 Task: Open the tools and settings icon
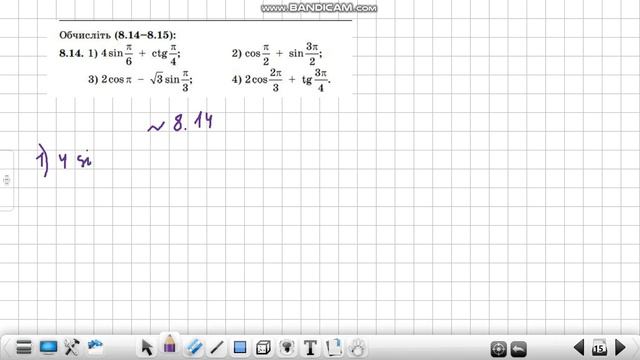[x=71, y=347]
